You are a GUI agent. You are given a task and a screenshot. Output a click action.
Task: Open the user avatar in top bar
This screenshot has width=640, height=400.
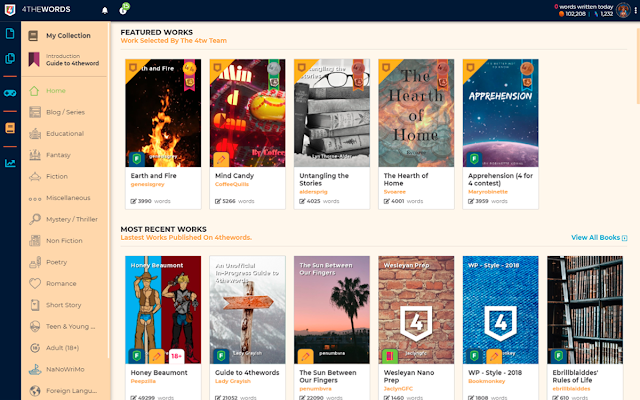(x=623, y=10)
